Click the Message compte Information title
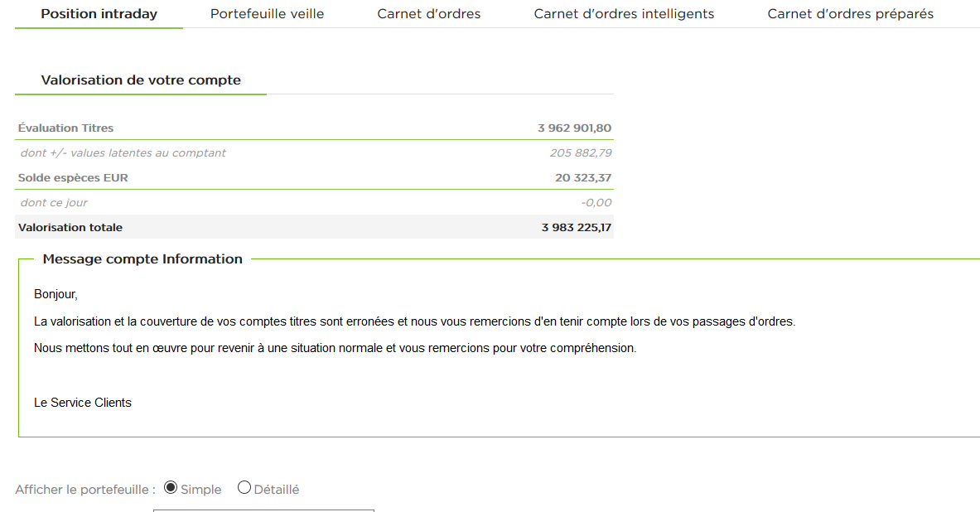The height and width of the screenshot is (512, 980). (142, 259)
